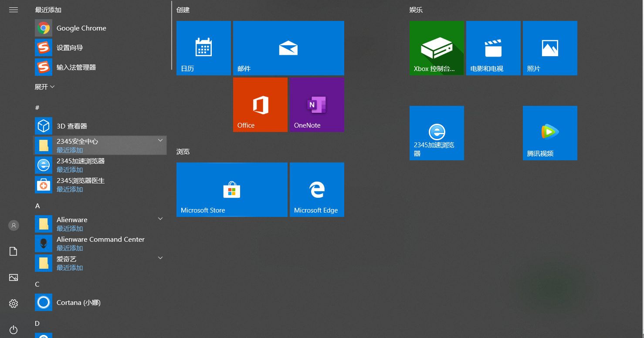Open the 腾讯视频 tile
The image size is (644, 338).
coord(550,133)
